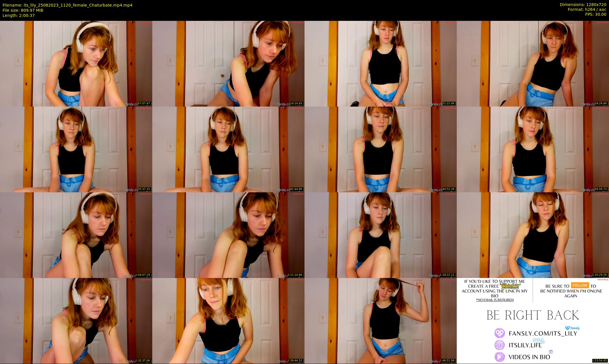This screenshot has width=609, height=364.
Task: Click the globe icon beside ITSLILY.LIFE
Action: click(500, 345)
